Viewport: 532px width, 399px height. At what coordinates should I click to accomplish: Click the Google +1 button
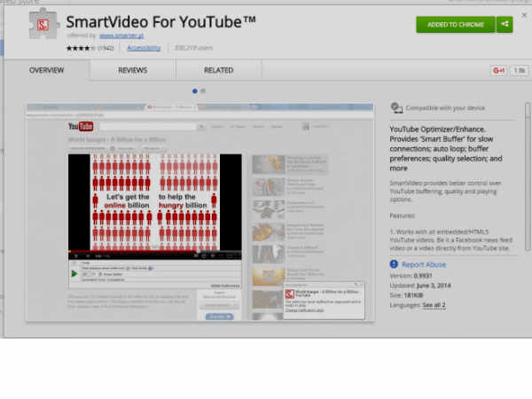[498, 71]
